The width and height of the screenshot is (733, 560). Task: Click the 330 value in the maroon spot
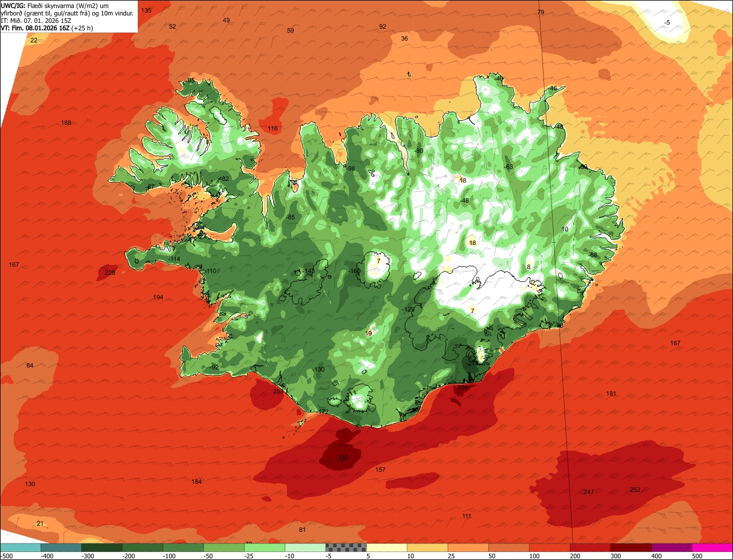[342, 458]
